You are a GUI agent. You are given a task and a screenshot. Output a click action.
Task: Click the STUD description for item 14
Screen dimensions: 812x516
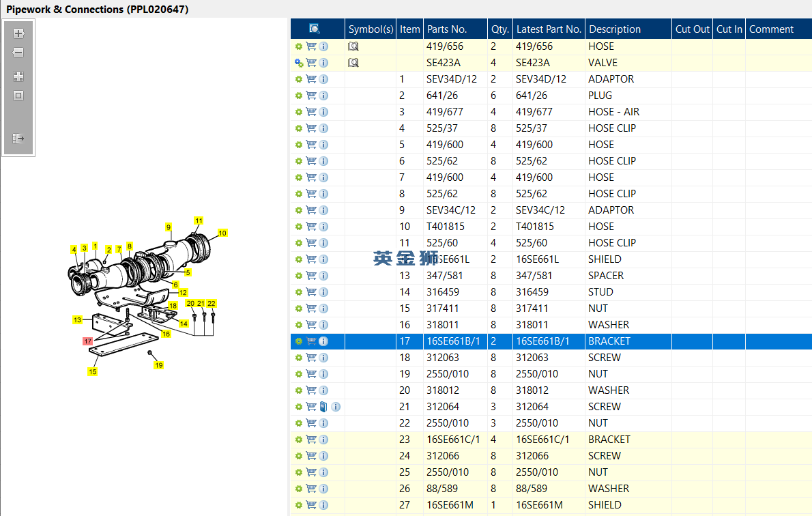(600, 292)
